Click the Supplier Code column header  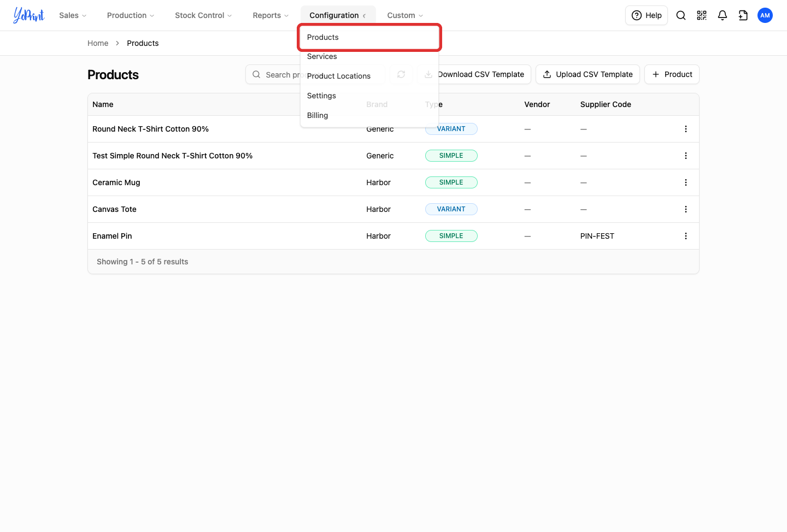point(606,104)
